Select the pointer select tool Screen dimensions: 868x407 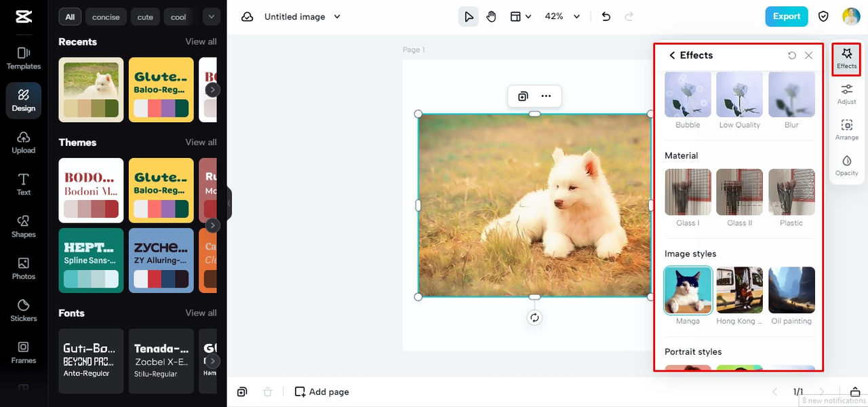click(469, 16)
